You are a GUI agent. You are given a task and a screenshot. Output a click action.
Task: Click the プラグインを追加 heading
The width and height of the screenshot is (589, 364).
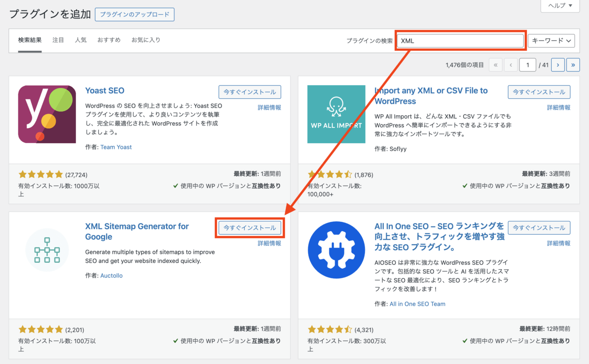click(x=50, y=14)
